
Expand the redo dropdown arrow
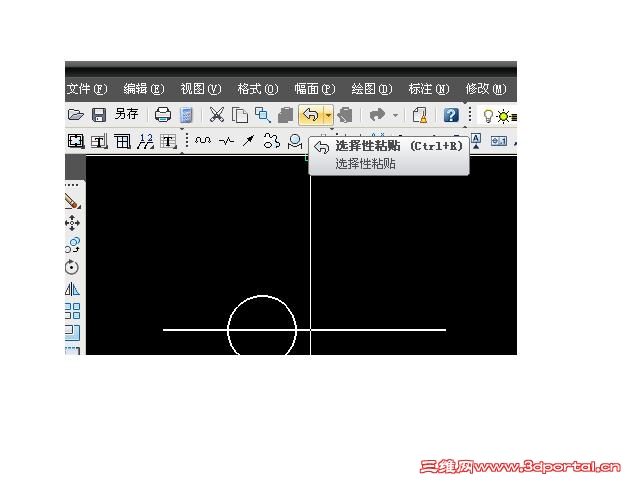click(x=395, y=116)
